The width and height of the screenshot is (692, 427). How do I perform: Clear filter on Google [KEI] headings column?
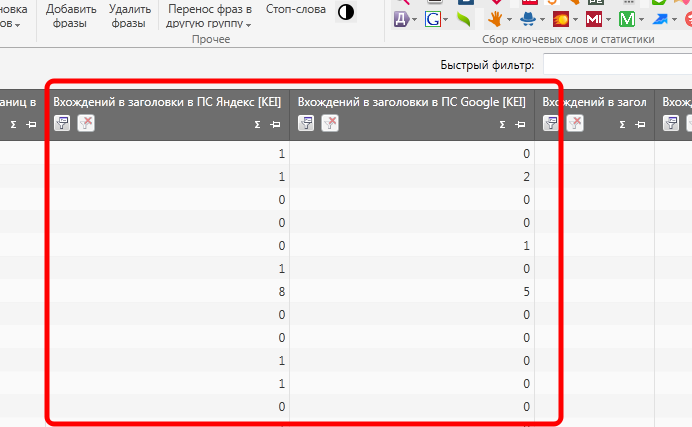[330, 123]
